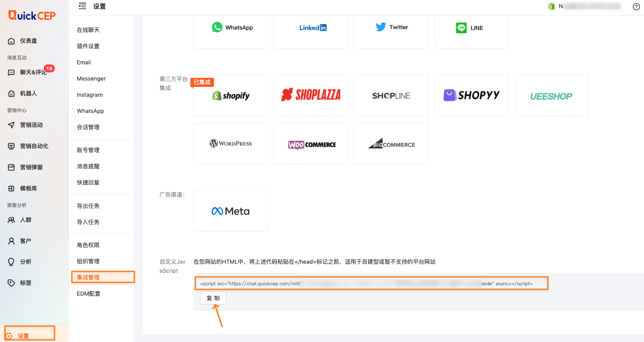Click the 分析 lightbulb icon
Image resolution: width=644 pixels, height=342 pixels.
pyautogui.click(x=12, y=262)
